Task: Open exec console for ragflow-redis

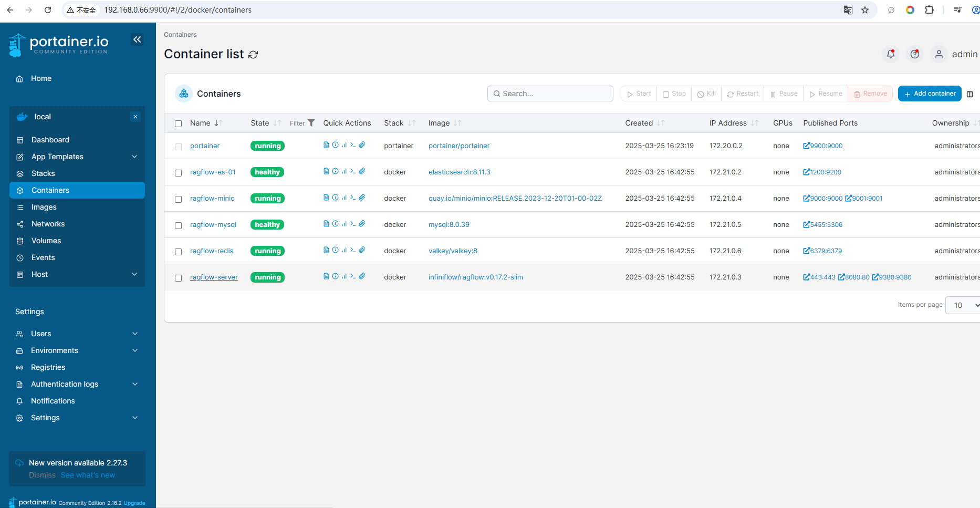Action: 353,250
